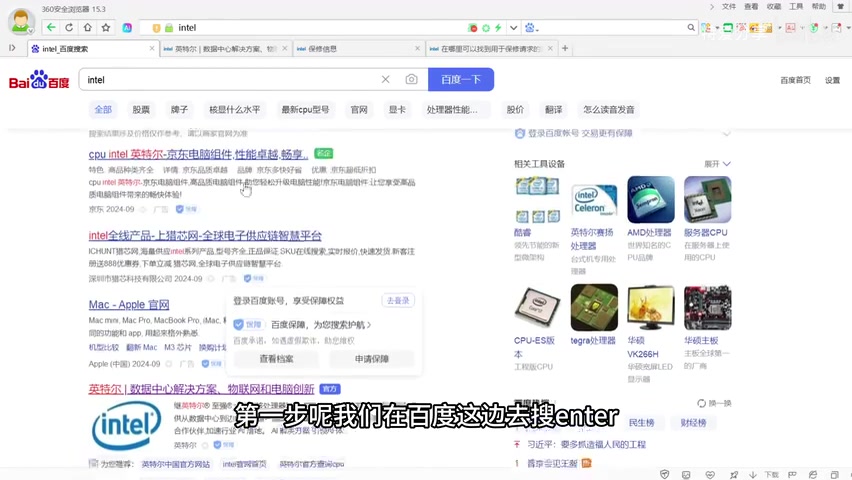Open the sidebar toggle icon left of tabs
This screenshot has height=480, width=852.
[12, 48]
